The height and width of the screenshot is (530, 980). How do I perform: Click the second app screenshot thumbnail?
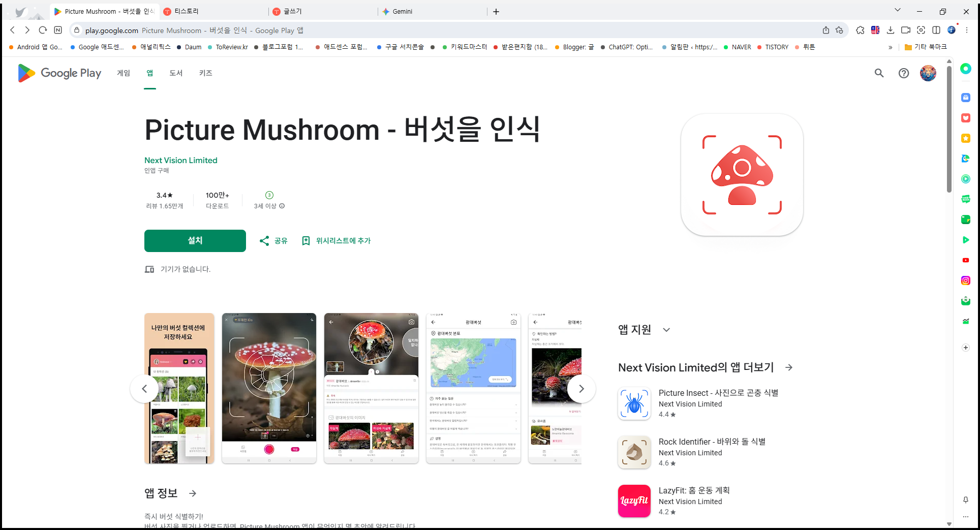pos(269,388)
